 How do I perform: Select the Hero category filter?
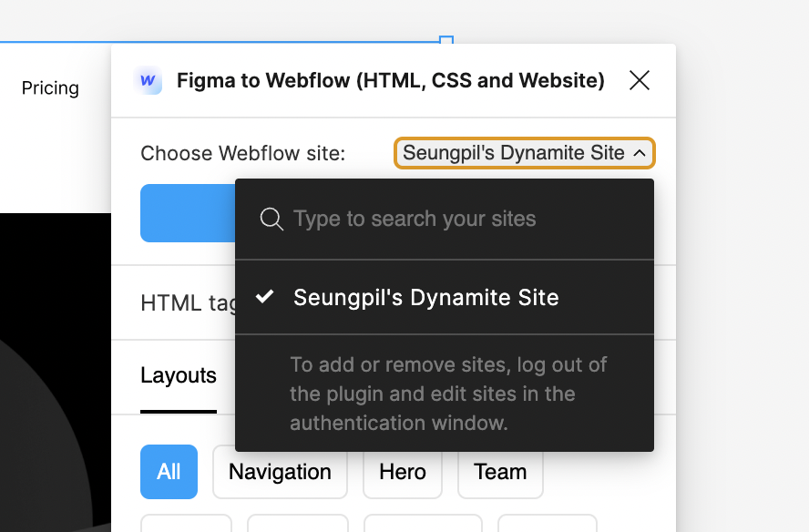pos(403,472)
